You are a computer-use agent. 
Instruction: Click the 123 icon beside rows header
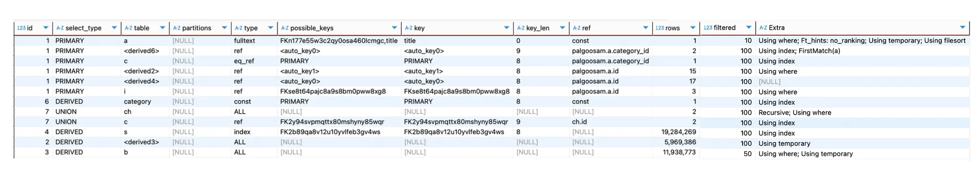click(660, 28)
